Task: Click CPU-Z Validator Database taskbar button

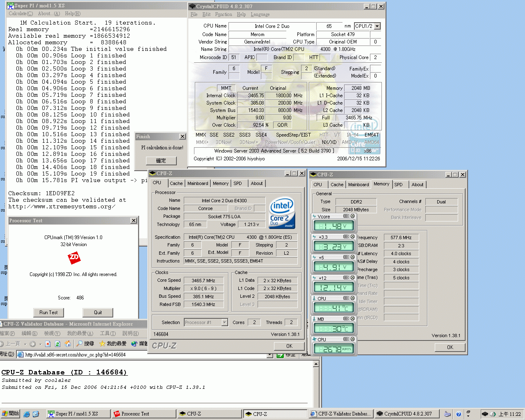Action: [341, 414]
